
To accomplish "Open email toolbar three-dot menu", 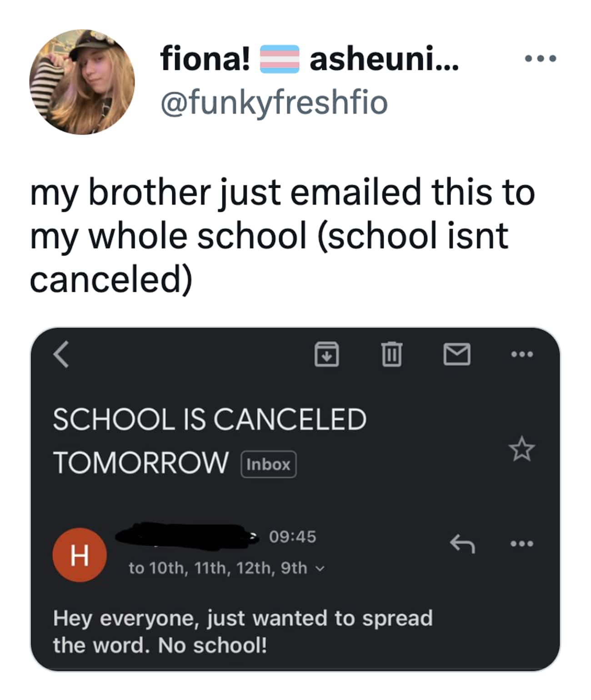I will click(521, 354).
